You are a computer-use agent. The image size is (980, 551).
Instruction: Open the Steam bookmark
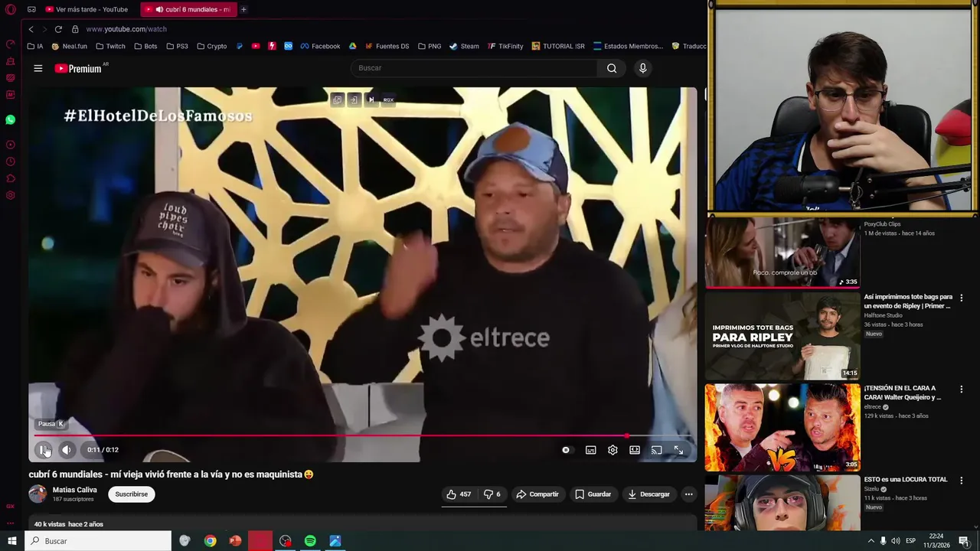[464, 46]
